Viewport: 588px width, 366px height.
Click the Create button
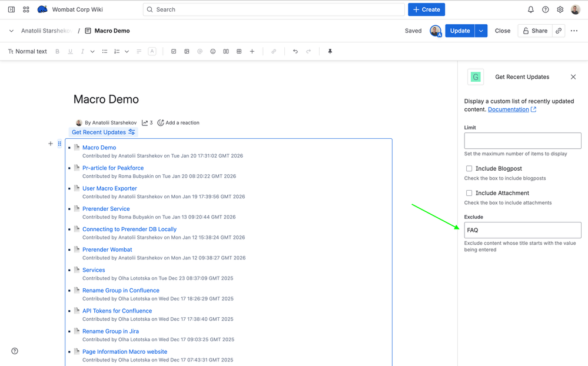pos(426,9)
